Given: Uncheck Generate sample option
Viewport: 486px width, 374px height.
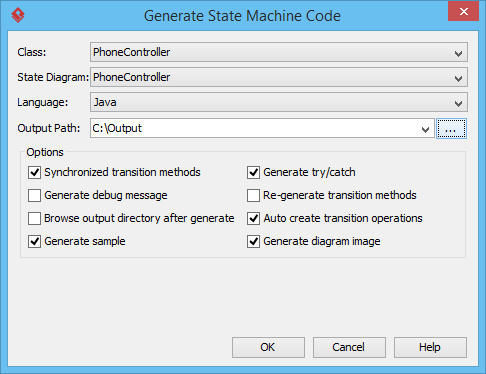Looking at the screenshot, I should coord(34,241).
